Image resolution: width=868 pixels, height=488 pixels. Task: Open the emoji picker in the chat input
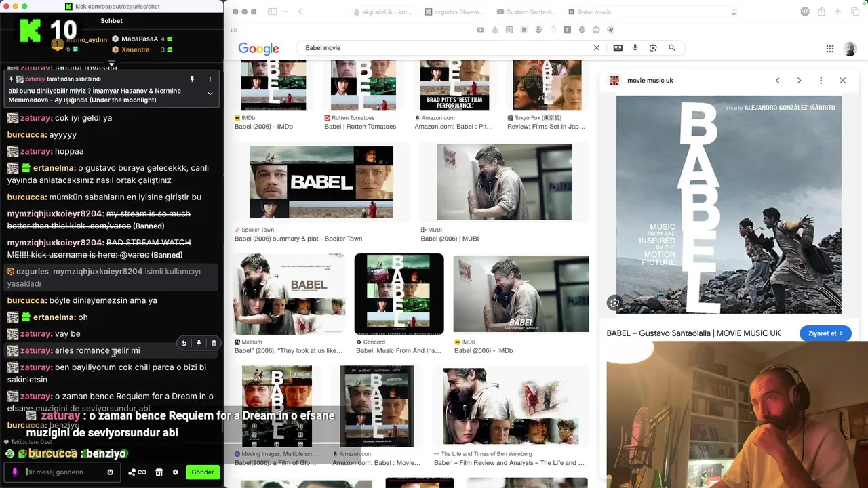pos(111,472)
